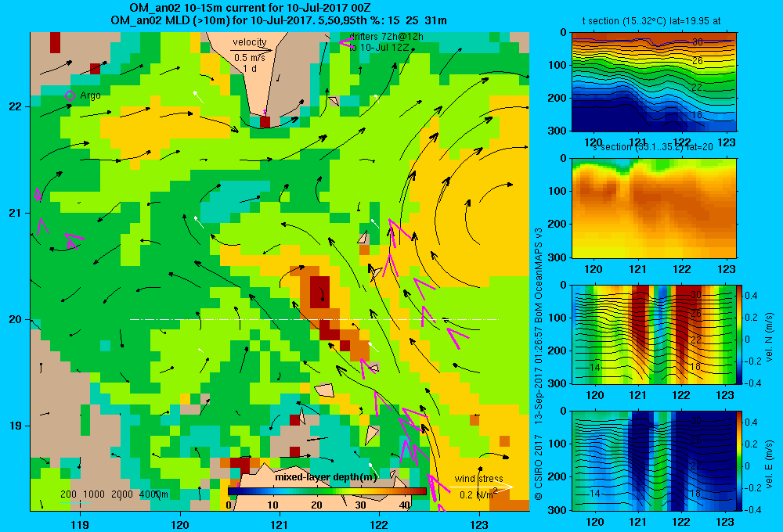The height and width of the screenshot is (532, 783).
Task: Click the 'vel. N (m/s)' axis label
Action: (x=769, y=337)
